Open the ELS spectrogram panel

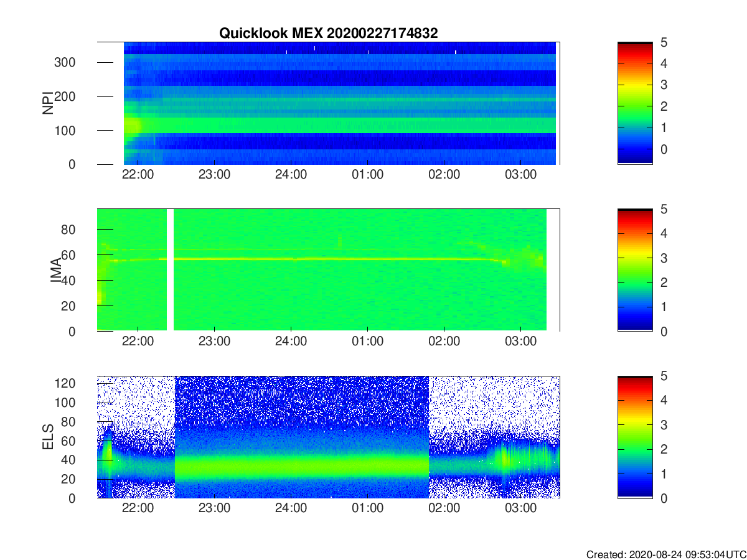328,437
